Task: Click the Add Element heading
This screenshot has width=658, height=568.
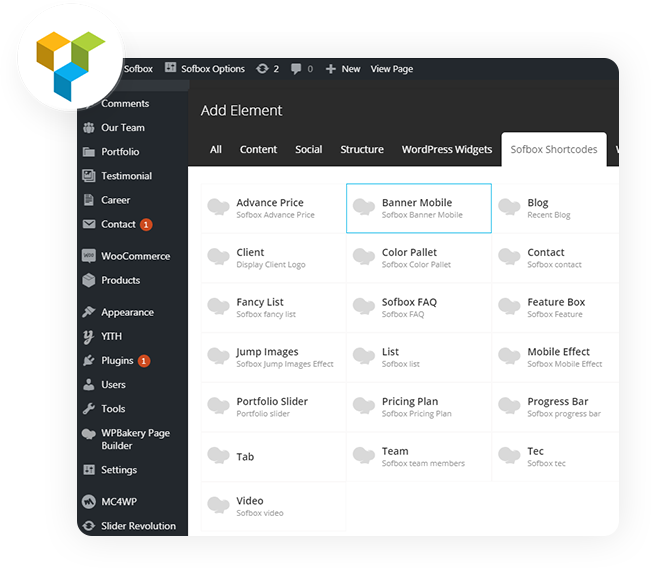Action: (241, 110)
